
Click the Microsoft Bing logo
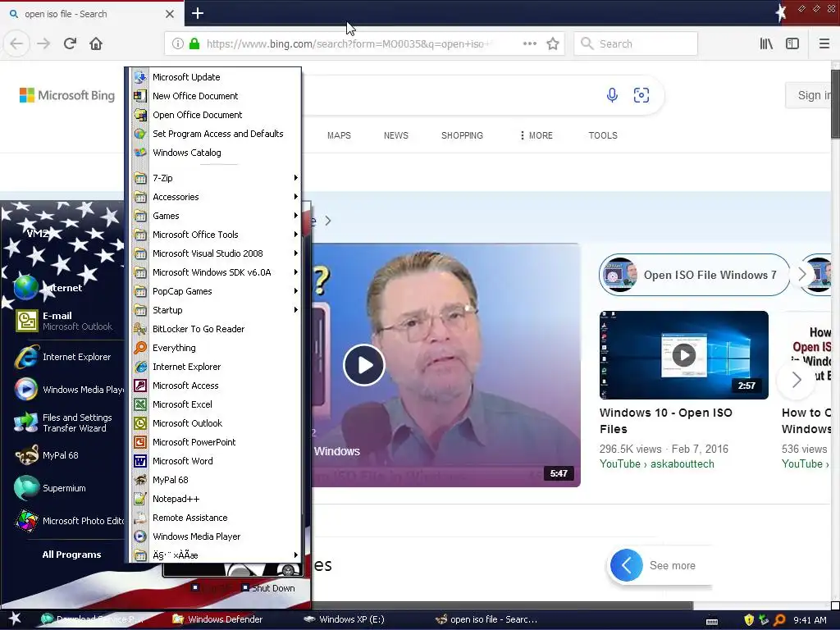(67, 95)
